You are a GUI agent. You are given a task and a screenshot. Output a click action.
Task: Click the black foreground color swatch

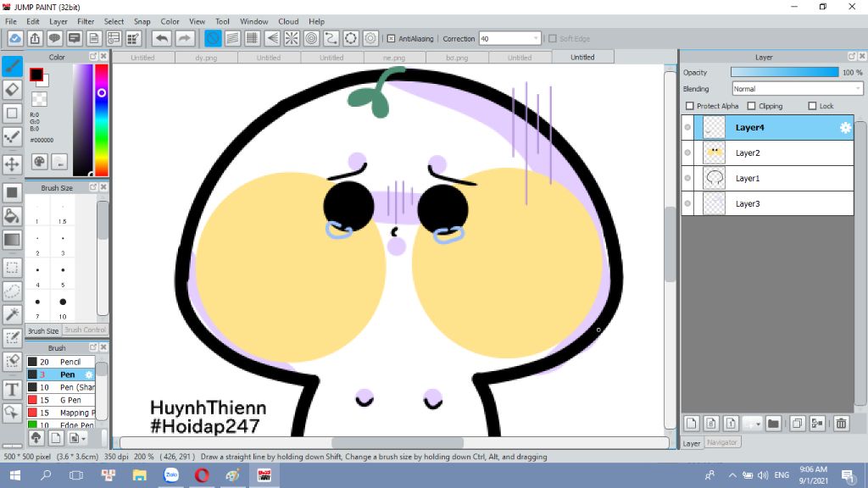point(36,75)
